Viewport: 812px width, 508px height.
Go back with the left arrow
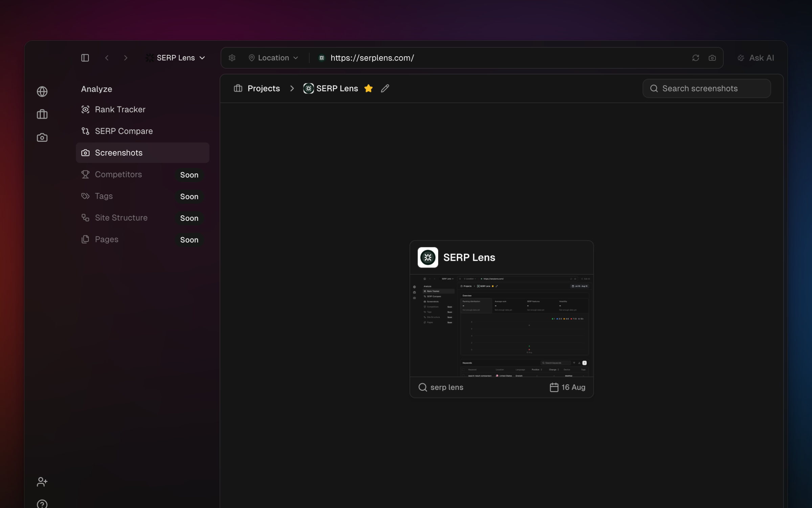pyautogui.click(x=107, y=58)
